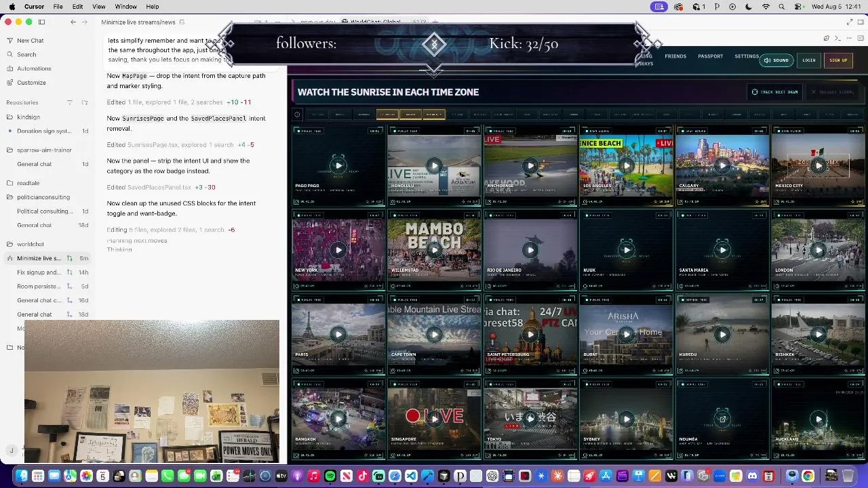The image size is (868, 488).
Task: Play the Pago Pago stream
Action: (338, 165)
